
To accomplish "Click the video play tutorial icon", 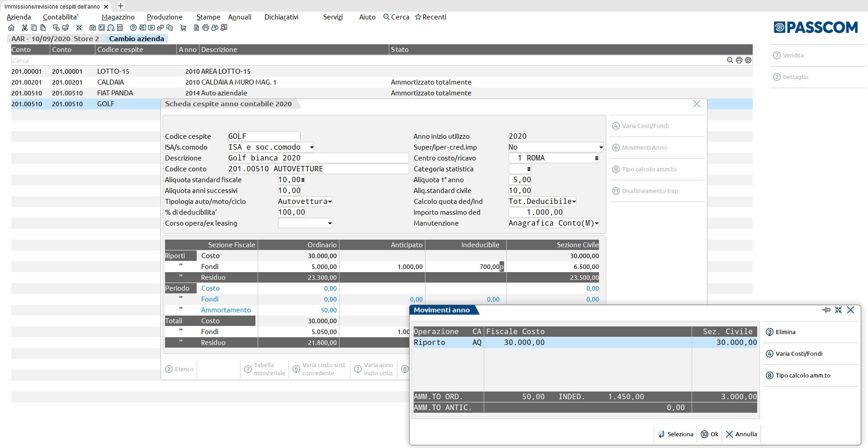I will 151,28.
